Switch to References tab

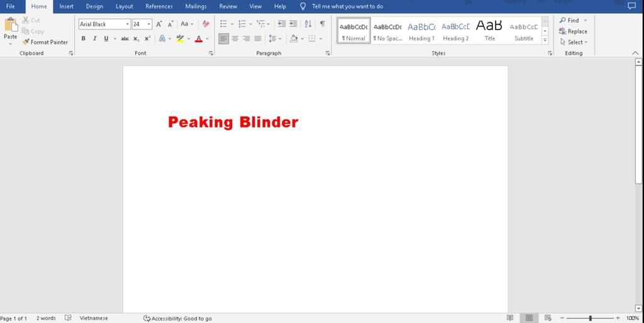coord(159,6)
